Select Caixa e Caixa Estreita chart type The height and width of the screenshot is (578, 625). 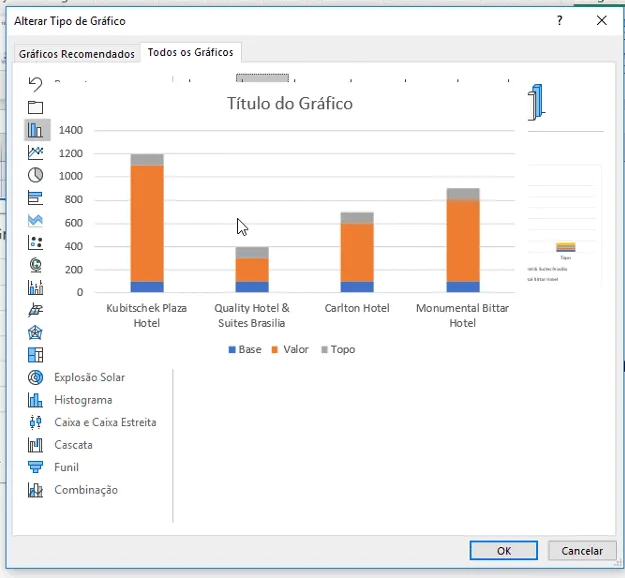pos(92,422)
